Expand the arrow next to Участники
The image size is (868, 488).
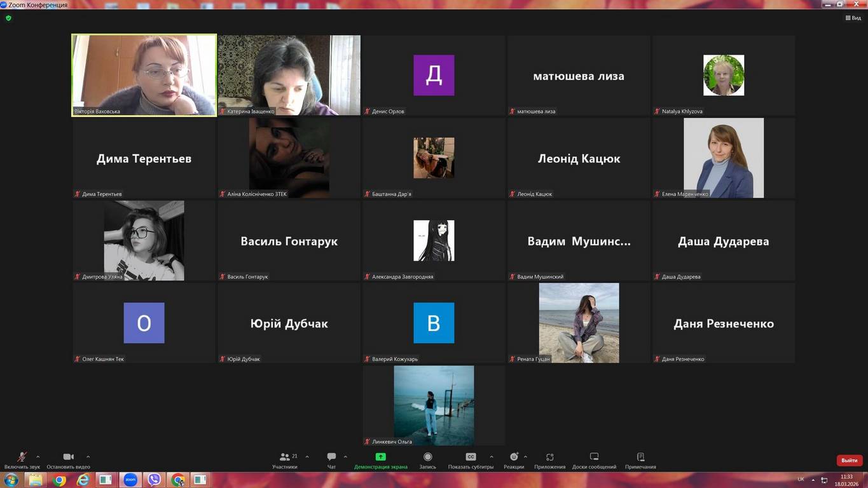click(307, 456)
